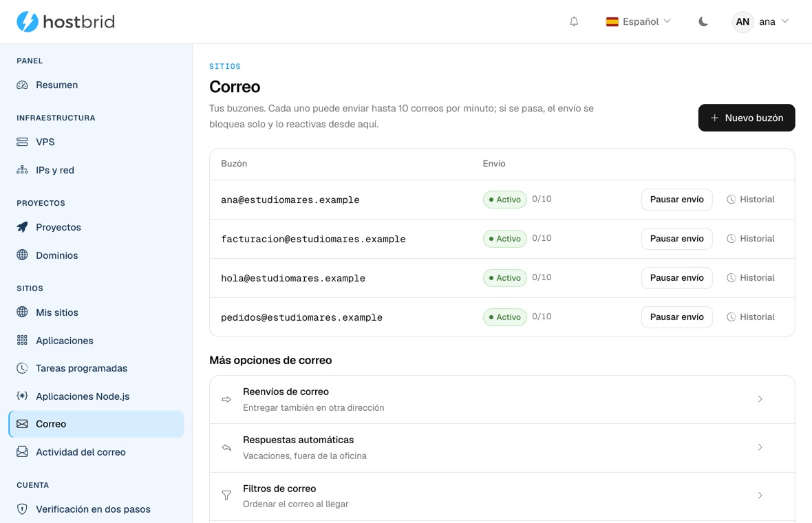Click ana@estudiomares.example mailbox address
Image resolution: width=812 pixels, height=523 pixels.
click(x=290, y=200)
